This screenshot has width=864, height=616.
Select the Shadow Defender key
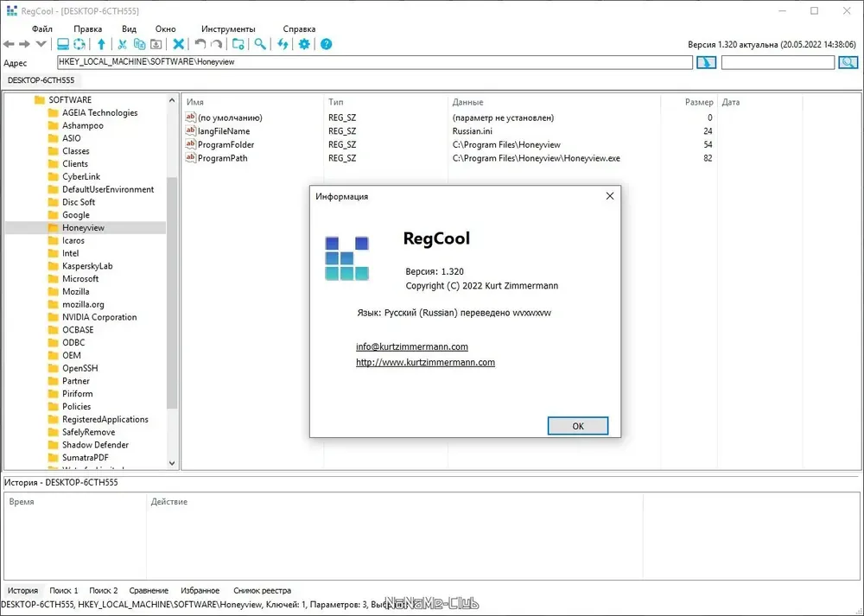coord(95,445)
